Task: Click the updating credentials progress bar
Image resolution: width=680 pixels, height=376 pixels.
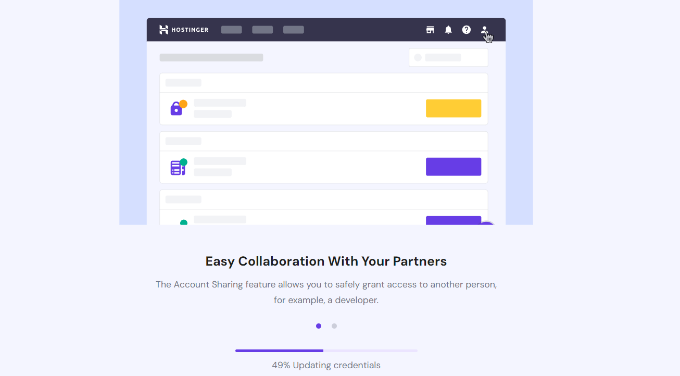Action: (x=326, y=350)
